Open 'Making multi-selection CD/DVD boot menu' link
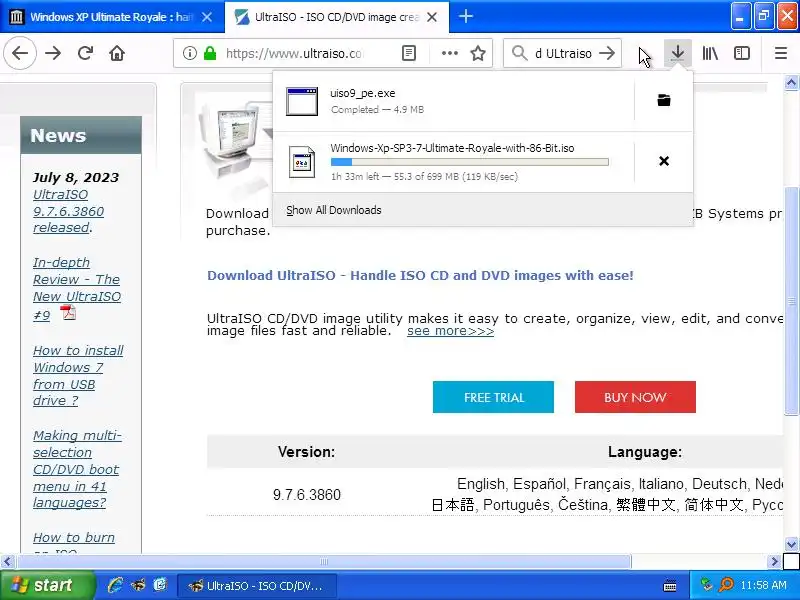Viewport: 800px width, 600px height. pos(77,469)
